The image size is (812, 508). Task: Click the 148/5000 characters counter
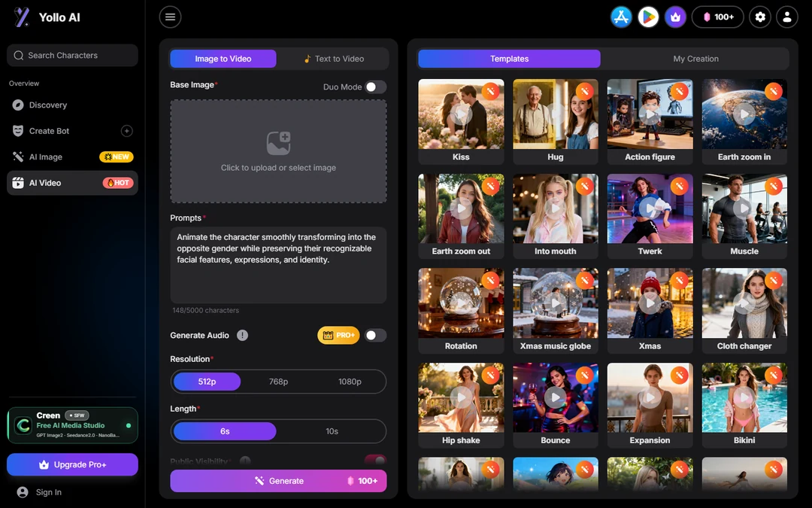205,311
